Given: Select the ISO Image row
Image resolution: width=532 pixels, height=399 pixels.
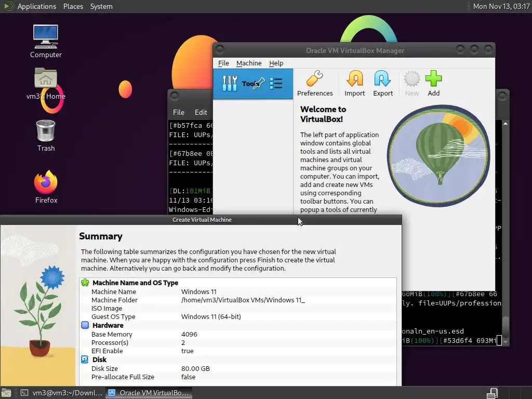Looking at the screenshot, I should [x=238, y=308].
